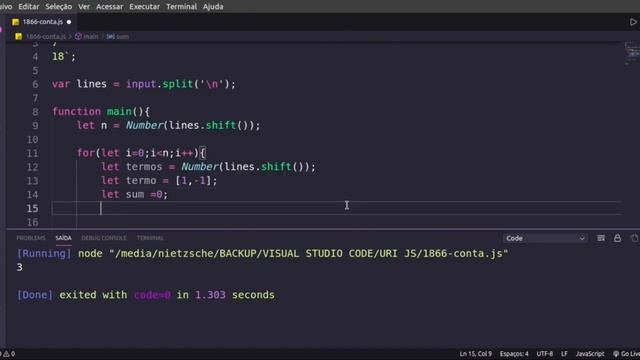
Task: Switch to the DEBUG CONSOLE panel tab
Action: tap(104, 238)
